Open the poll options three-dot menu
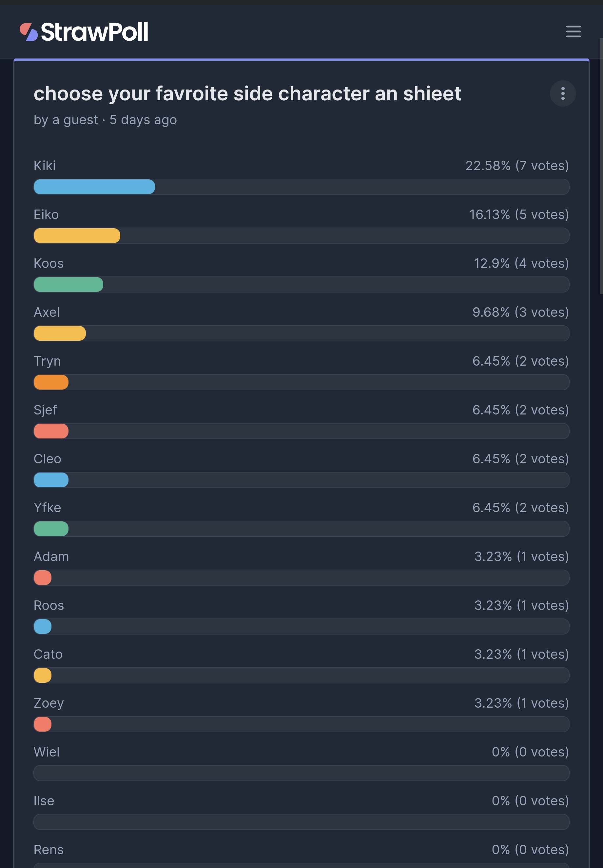 [562, 93]
